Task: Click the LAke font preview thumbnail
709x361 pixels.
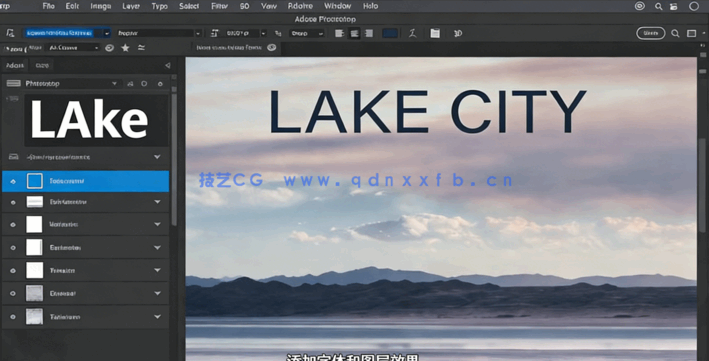Action: coord(96,120)
